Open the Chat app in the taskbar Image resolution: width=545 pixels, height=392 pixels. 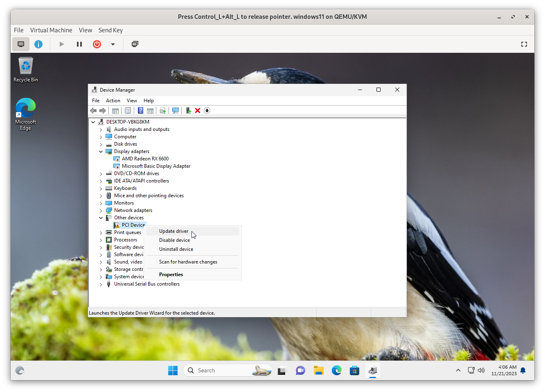300,371
